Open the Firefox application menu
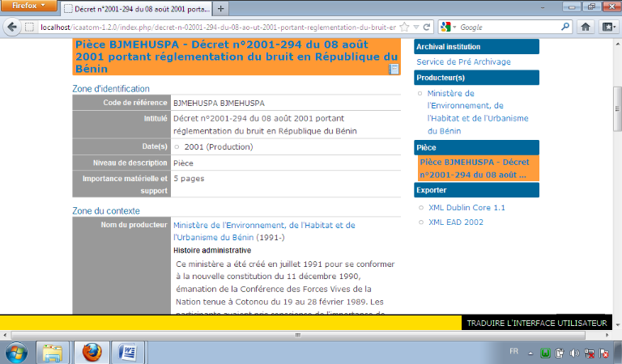Viewport: 622px width, 364px height. [x=28, y=6]
